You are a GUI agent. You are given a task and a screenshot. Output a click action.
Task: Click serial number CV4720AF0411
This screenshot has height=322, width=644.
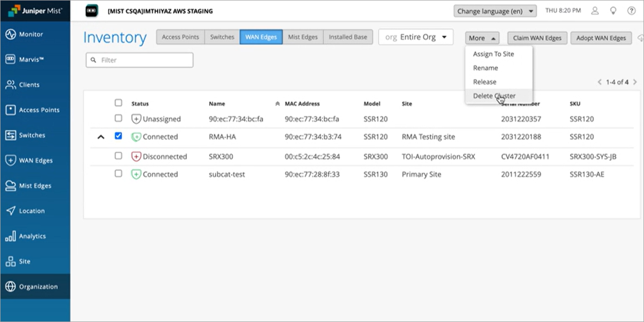pyautogui.click(x=525, y=157)
